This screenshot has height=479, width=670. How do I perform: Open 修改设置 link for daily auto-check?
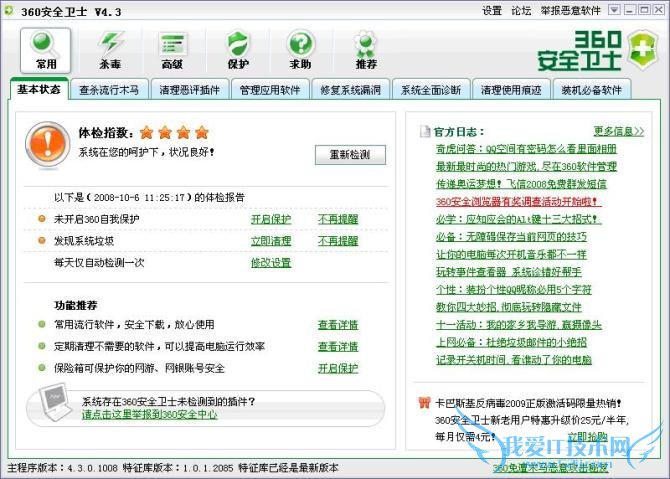coord(270,263)
